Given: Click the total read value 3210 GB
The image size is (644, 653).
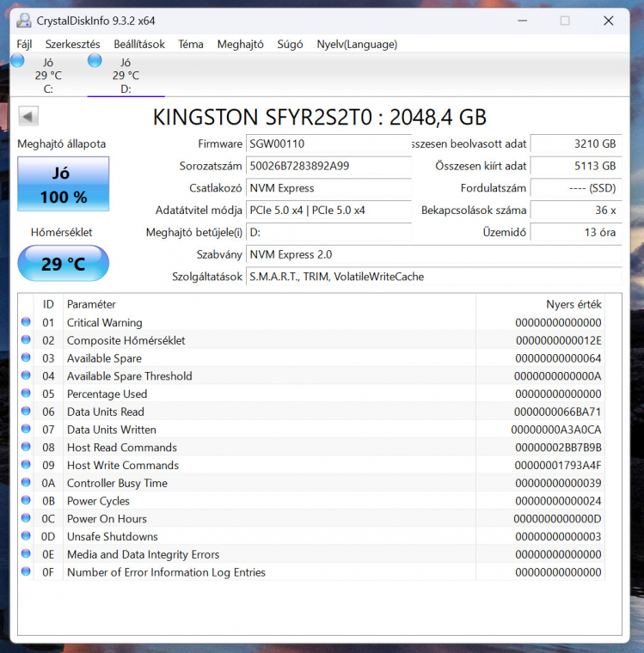Looking at the screenshot, I should (575, 143).
